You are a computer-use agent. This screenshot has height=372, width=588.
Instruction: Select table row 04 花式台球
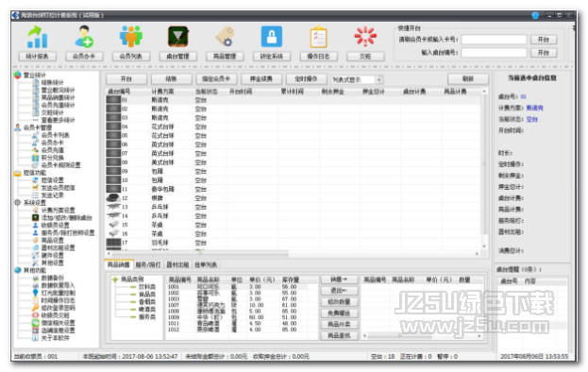click(x=293, y=127)
